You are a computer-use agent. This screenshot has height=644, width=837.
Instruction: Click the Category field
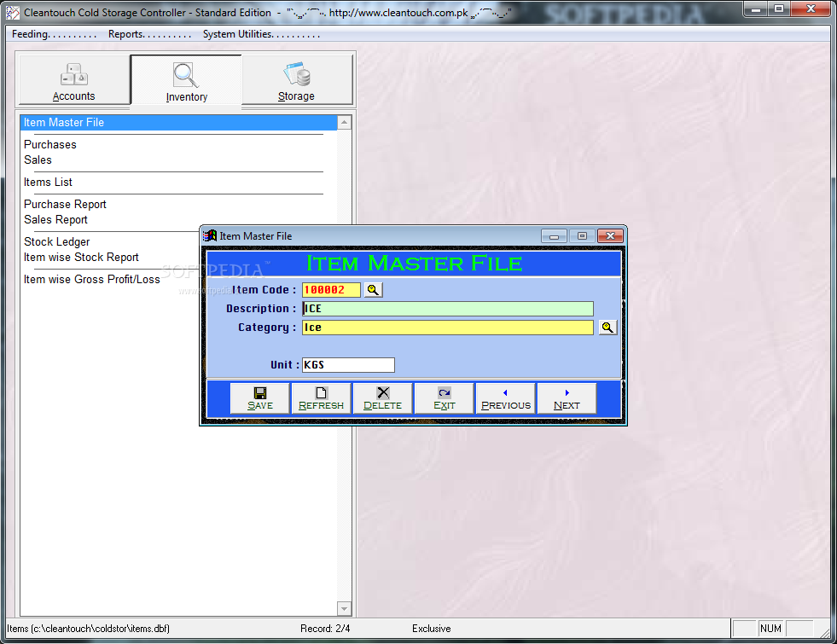(x=448, y=328)
